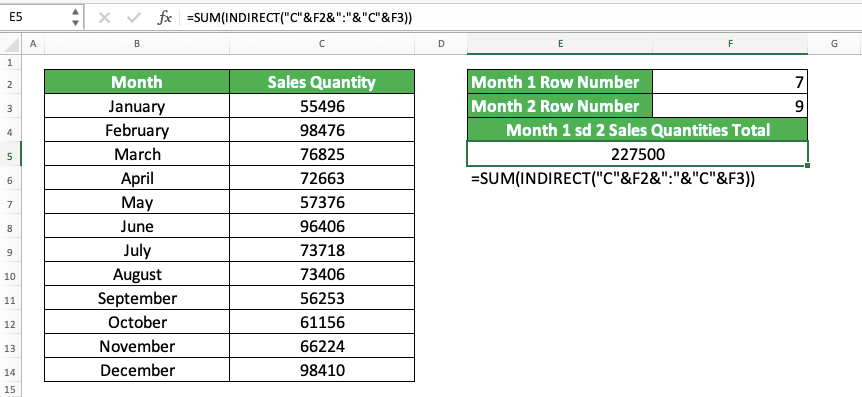Select row 1 header
This screenshot has width=862, height=397.
(x=10, y=62)
